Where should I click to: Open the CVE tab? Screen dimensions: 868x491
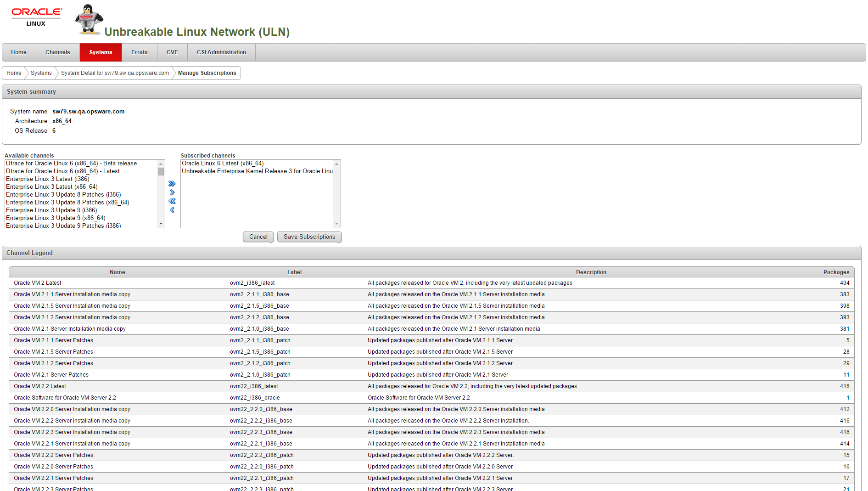(x=172, y=52)
